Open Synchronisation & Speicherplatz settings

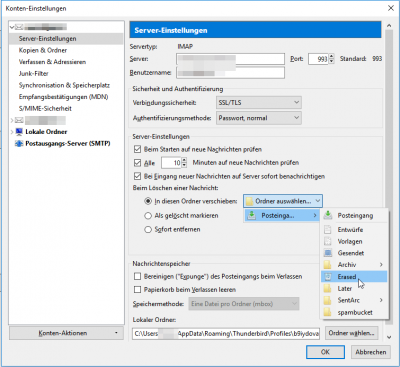[64, 85]
